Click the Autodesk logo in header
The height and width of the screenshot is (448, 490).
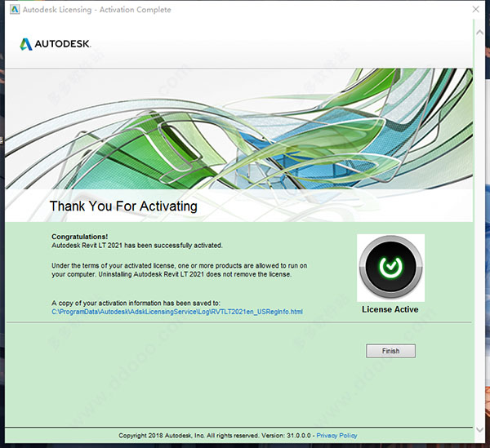click(x=56, y=44)
